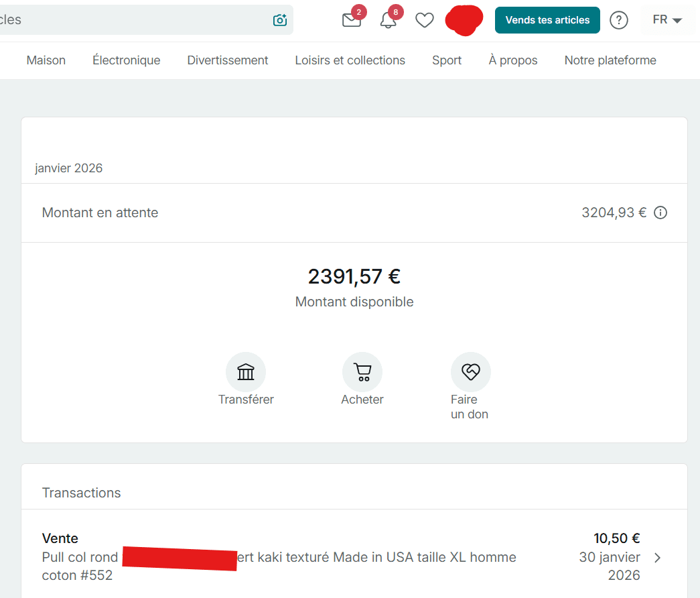
Task: Click the red-covered profile avatar
Action: pyautogui.click(x=464, y=20)
